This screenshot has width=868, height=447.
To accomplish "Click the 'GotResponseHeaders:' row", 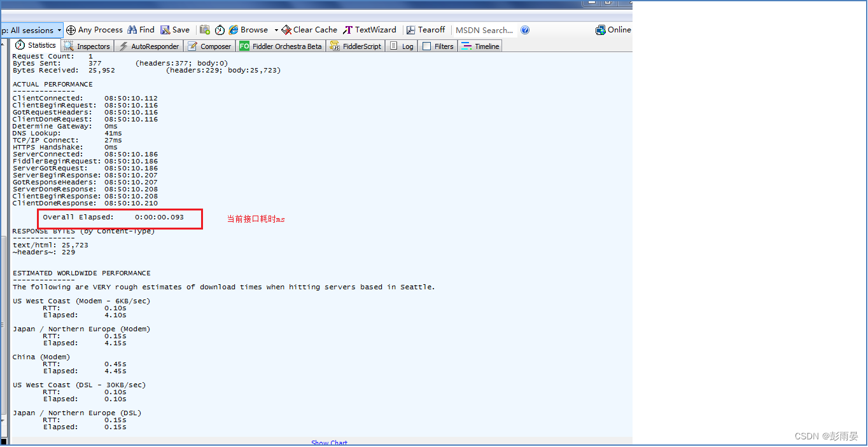I will 85,182.
